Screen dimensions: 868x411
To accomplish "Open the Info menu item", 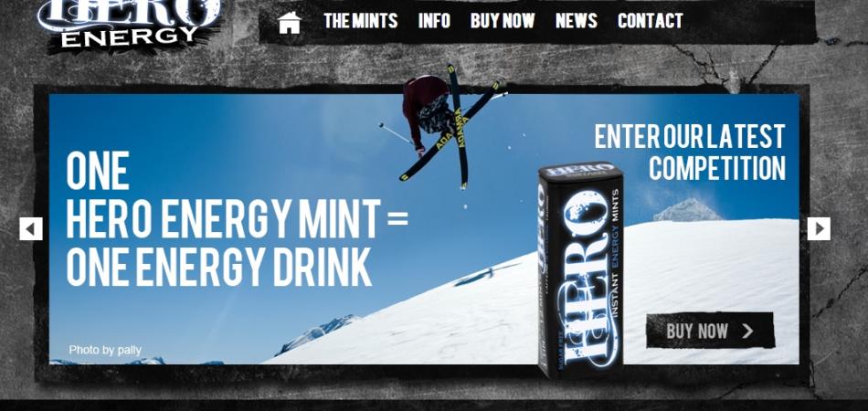I will click(434, 21).
